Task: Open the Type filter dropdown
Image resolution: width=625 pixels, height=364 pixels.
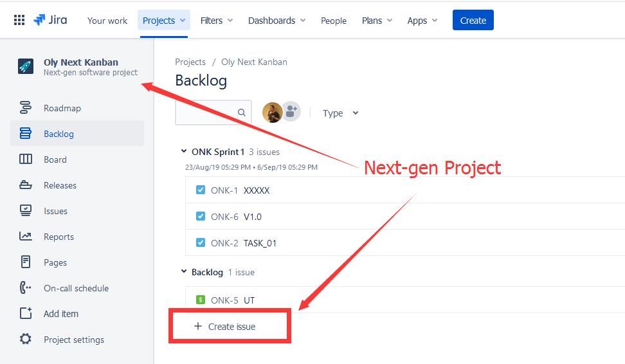Action: (x=340, y=113)
